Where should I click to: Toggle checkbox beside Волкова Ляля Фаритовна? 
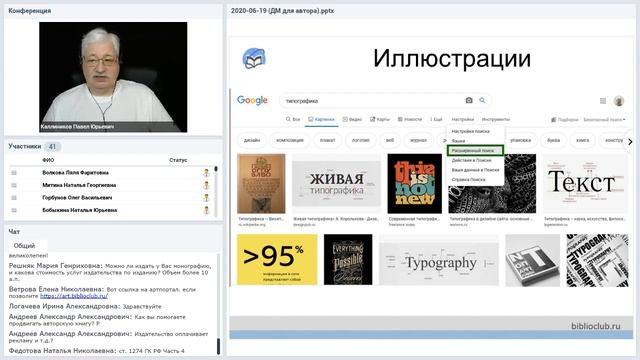pos(14,173)
